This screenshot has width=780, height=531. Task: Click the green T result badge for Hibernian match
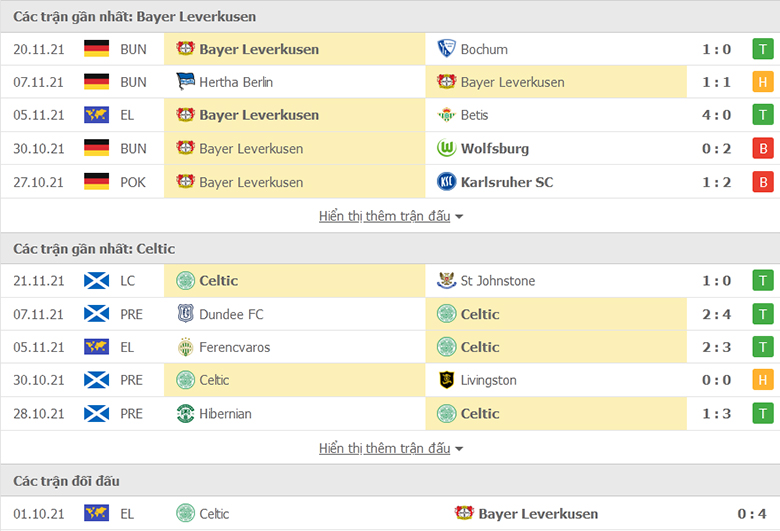[x=763, y=414]
